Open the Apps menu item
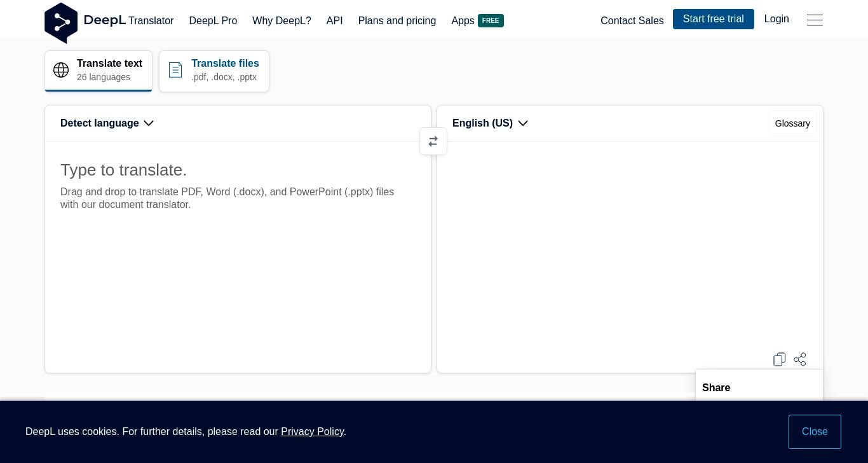This screenshot has height=463, width=868. (463, 21)
